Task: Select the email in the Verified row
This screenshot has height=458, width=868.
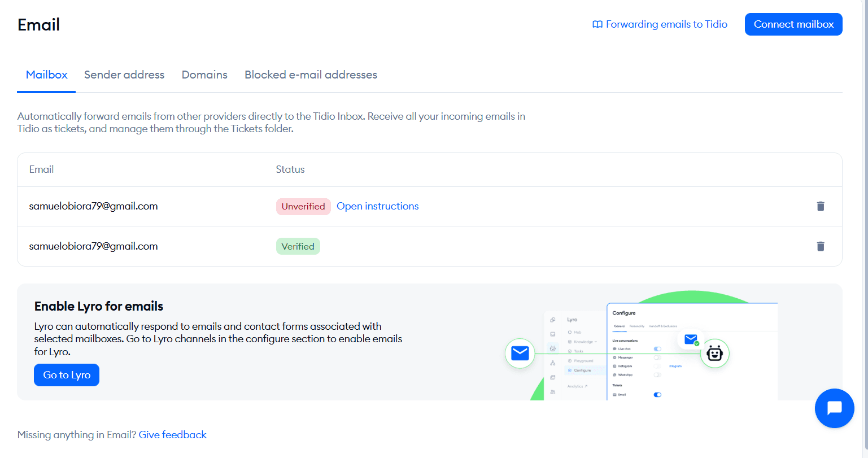Action: pos(93,246)
